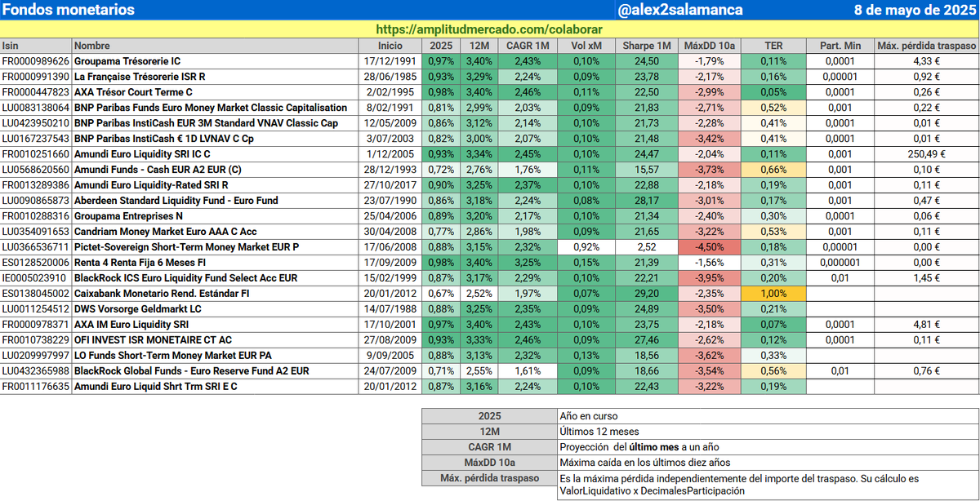
Task: Select the -3,95% max drawdown cell
Action: [708, 278]
